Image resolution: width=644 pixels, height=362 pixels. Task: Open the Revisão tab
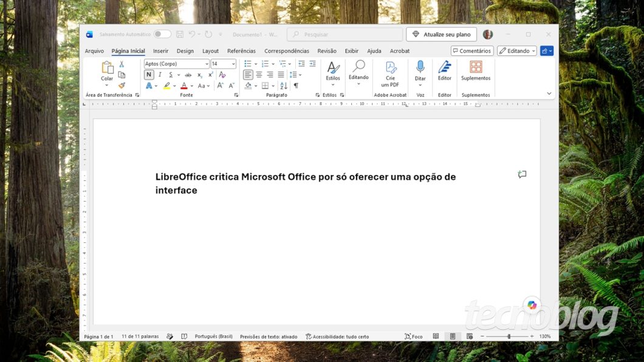[x=327, y=51]
